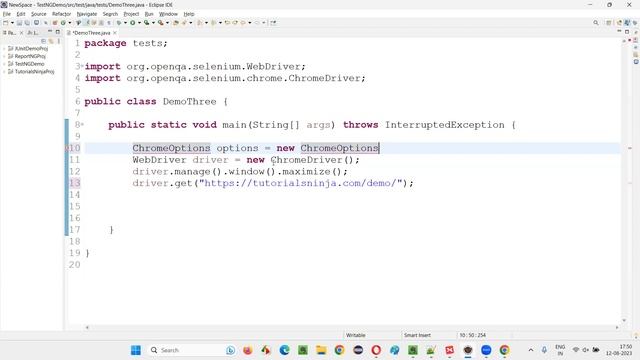Viewport: 640px width, 360px height.
Task: Minimize the Package Explorer panel
Action: click(50, 32)
